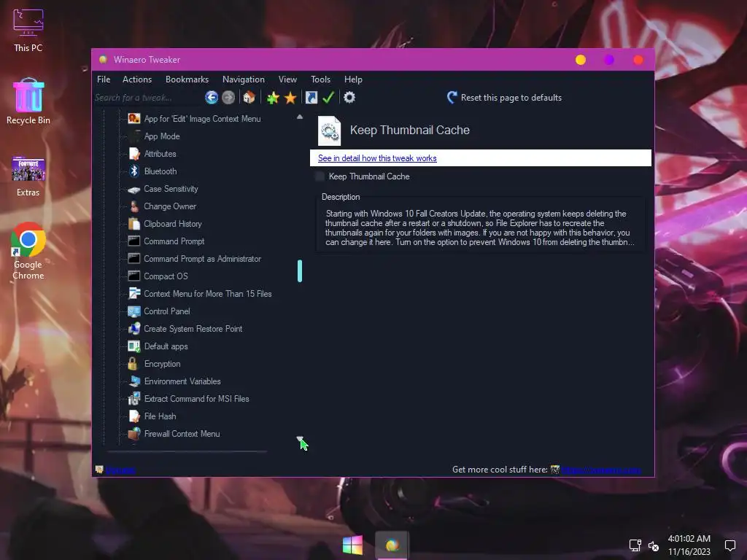
Task: Click the Encryption padlock icon
Action: [133, 364]
